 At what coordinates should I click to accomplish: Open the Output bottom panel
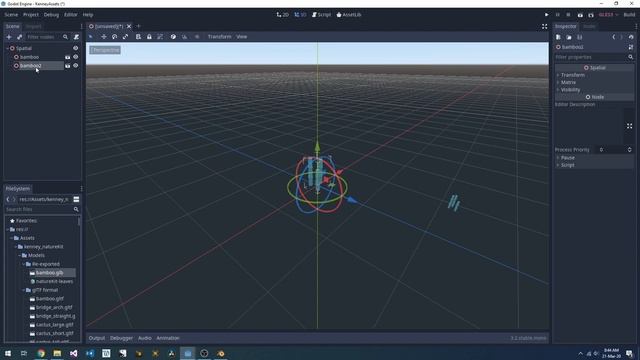(97, 338)
